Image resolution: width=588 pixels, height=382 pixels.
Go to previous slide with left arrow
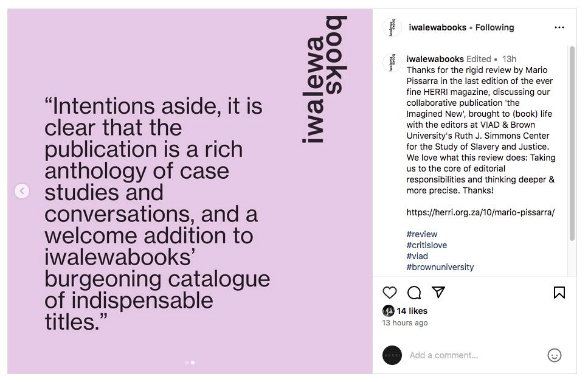[22, 191]
